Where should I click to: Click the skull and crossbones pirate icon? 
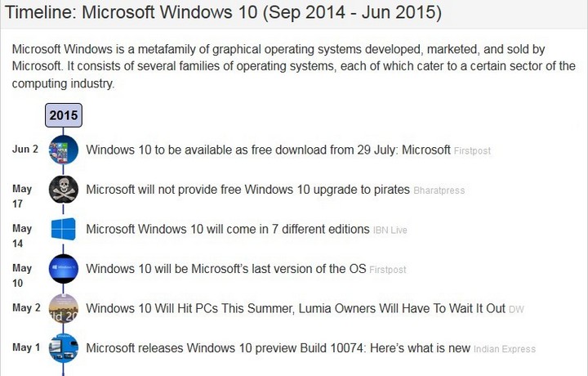pyautogui.click(x=64, y=190)
